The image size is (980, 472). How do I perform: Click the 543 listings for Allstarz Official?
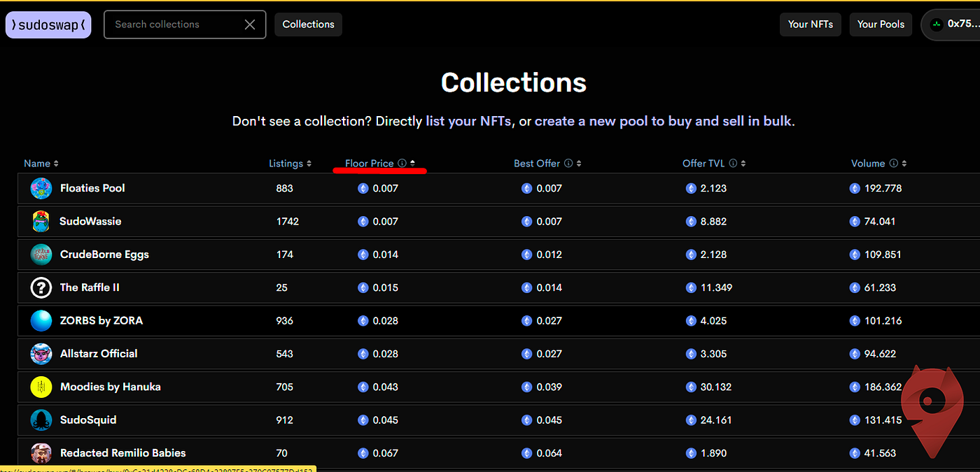point(285,354)
